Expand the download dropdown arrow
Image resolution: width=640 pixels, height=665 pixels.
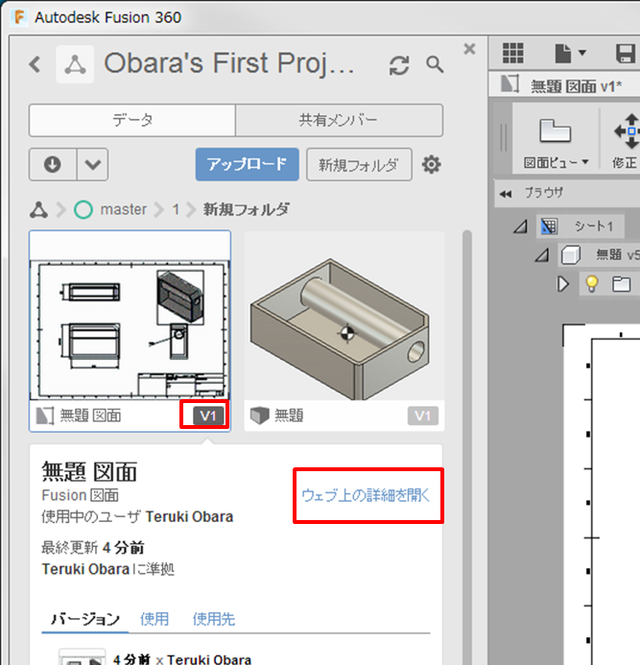pyautogui.click(x=92, y=164)
